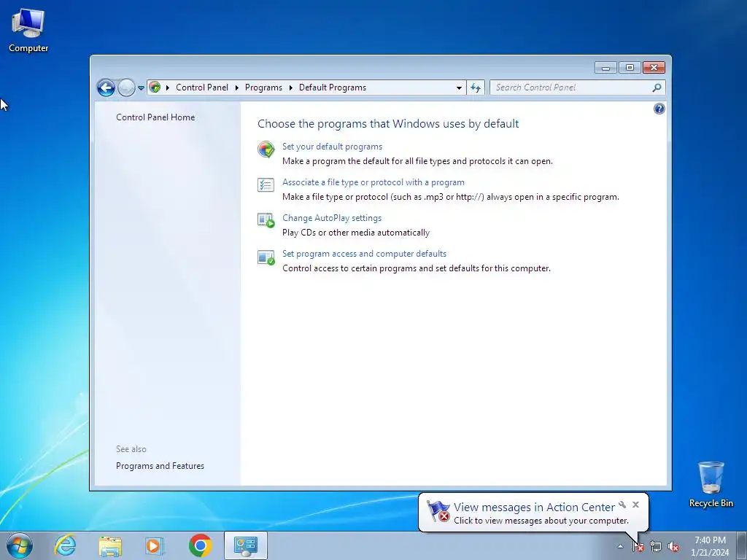Image resolution: width=747 pixels, height=560 pixels.
Task: Launch Windows Media Player from taskbar
Action: point(155,545)
